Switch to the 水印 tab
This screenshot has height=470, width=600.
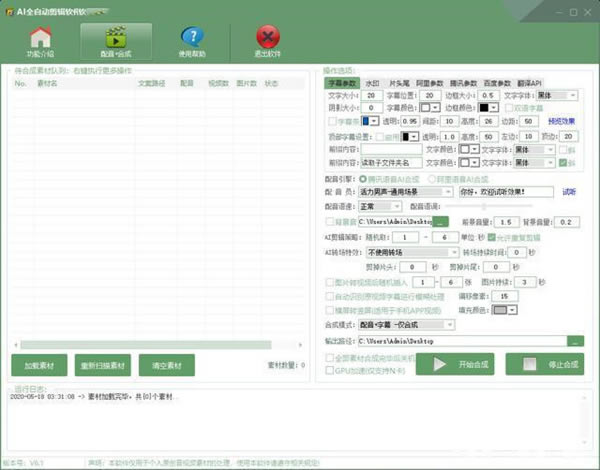pos(372,83)
